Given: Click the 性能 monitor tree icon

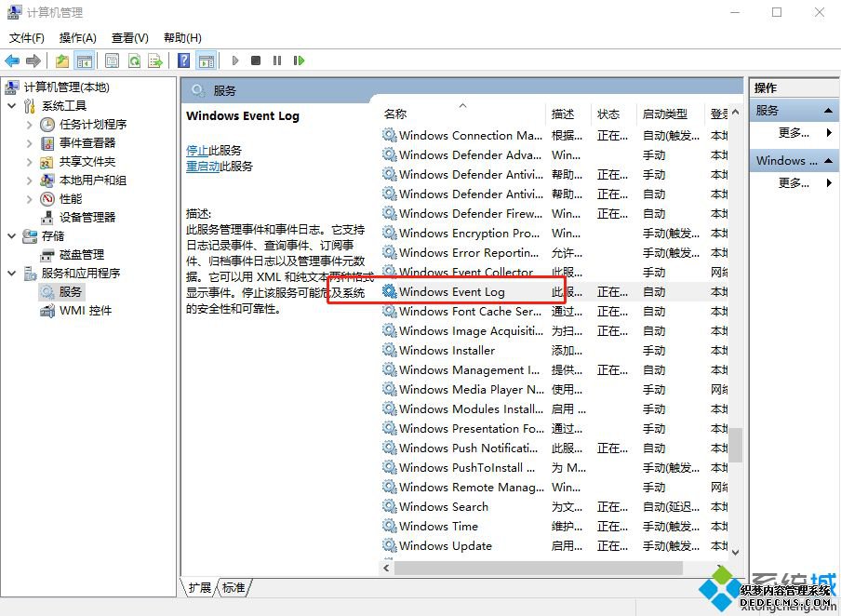Looking at the screenshot, I should click(x=47, y=199).
